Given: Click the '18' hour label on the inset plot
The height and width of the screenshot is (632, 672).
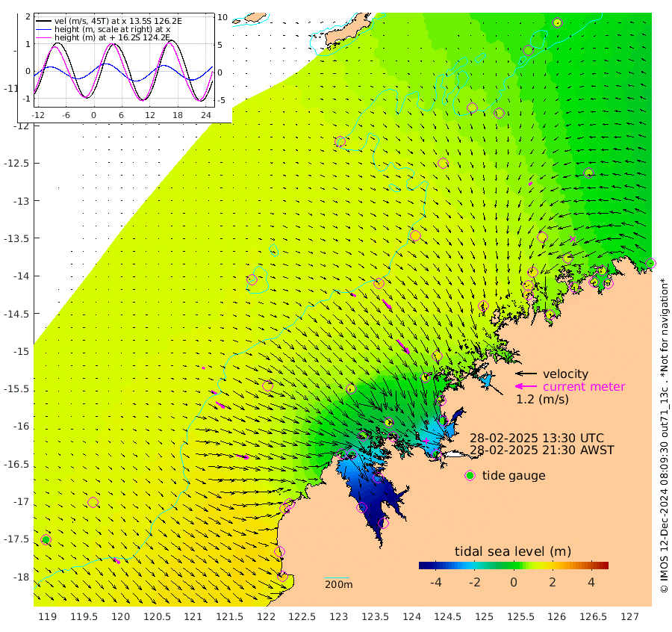Looking at the screenshot, I should tap(178, 115).
